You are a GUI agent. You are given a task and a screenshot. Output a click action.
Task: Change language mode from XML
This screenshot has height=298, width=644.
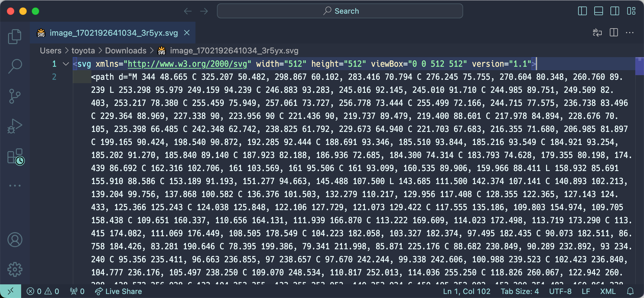coord(608,291)
